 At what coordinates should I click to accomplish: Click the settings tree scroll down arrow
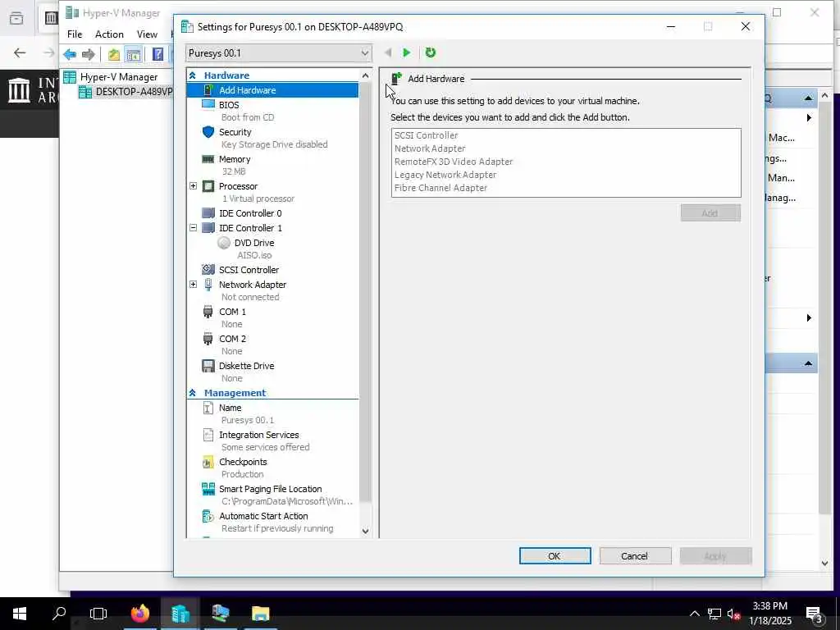tap(365, 531)
